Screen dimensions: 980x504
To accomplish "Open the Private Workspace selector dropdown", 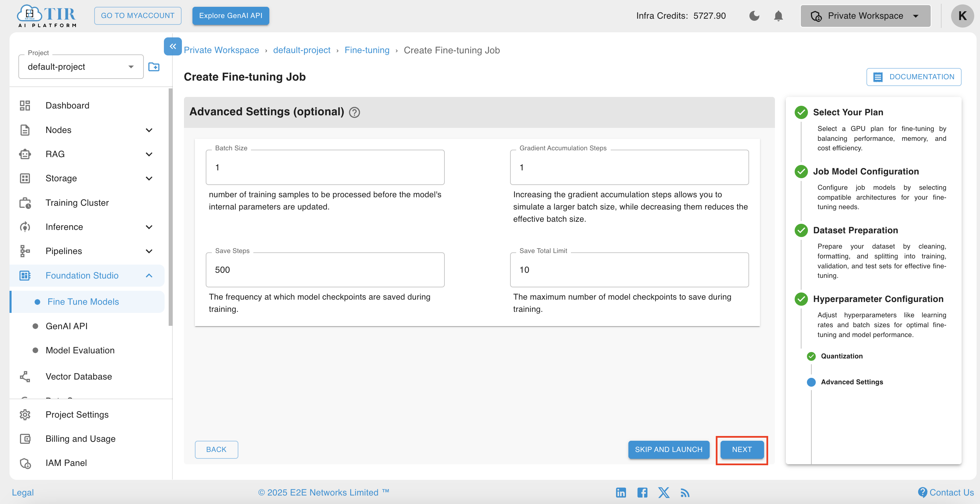I will coord(865,16).
